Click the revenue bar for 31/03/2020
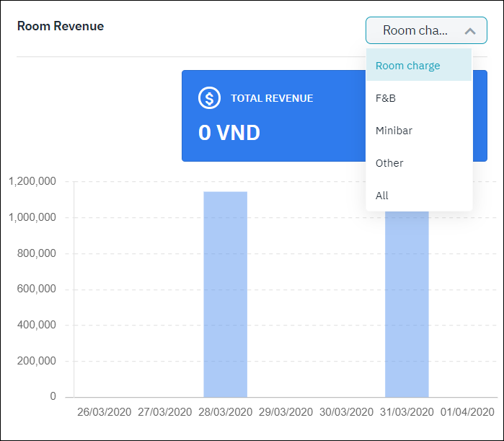This screenshot has height=441, width=504. [407, 303]
